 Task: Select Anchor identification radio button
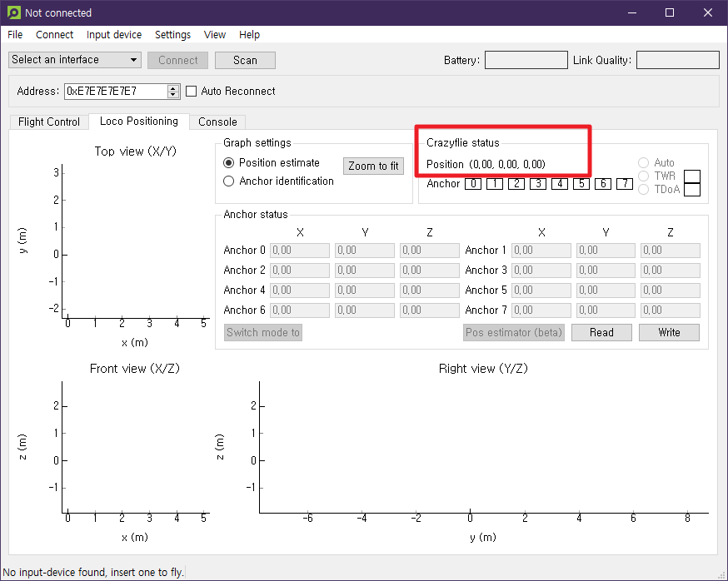tap(228, 181)
